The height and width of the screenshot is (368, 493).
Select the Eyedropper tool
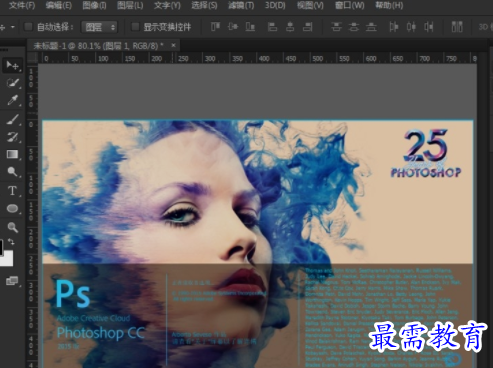click(x=12, y=100)
